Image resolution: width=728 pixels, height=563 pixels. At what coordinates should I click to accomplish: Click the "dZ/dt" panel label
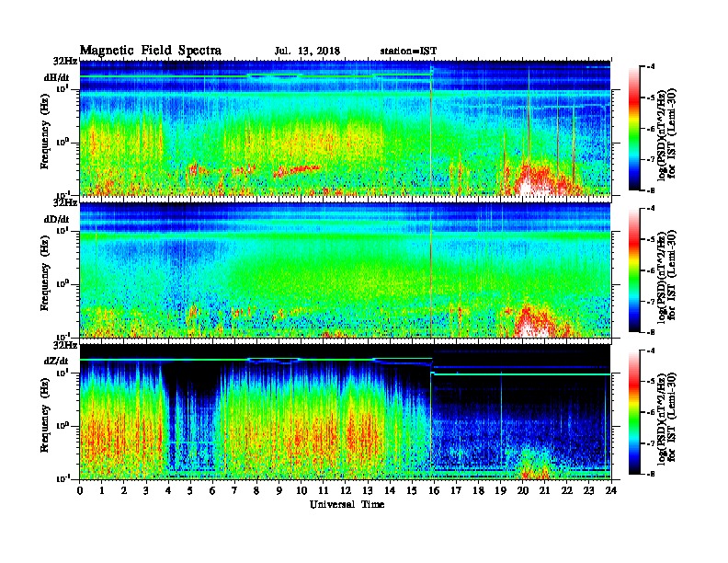(x=57, y=361)
